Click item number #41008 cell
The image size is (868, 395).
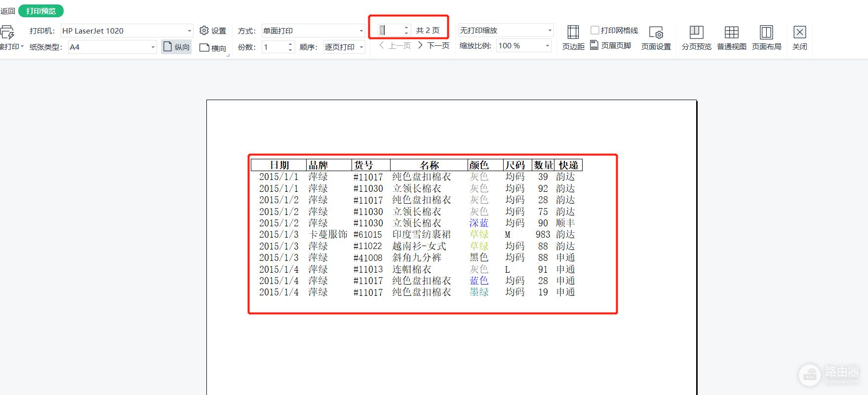coord(368,258)
